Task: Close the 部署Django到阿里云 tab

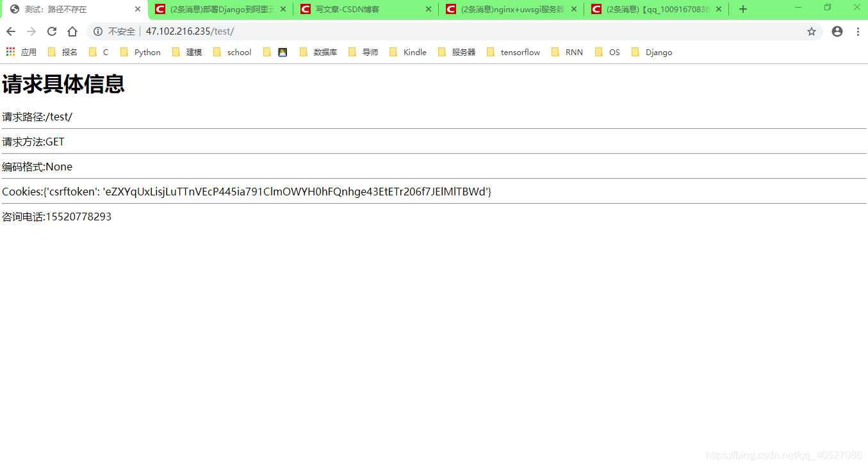Action: [283, 9]
